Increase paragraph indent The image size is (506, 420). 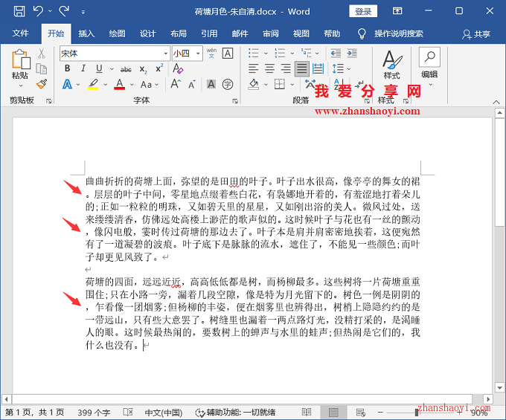tap(352, 53)
